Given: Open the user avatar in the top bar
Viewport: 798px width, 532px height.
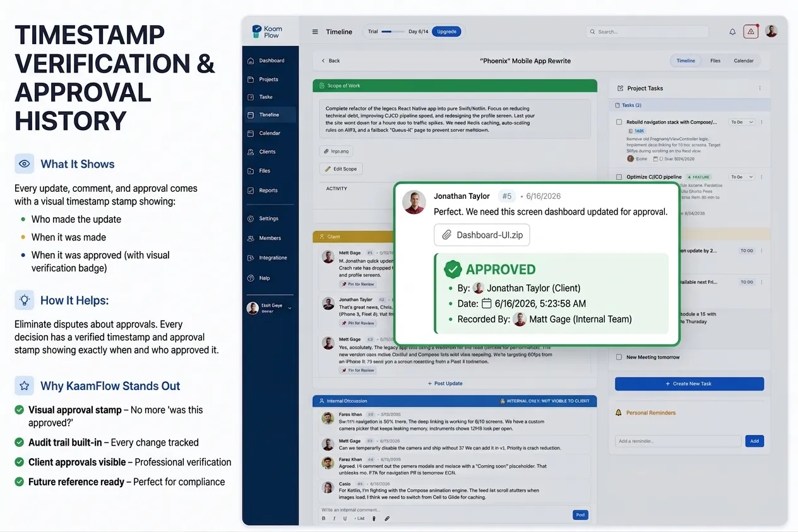Looking at the screenshot, I should coord(771,31).
